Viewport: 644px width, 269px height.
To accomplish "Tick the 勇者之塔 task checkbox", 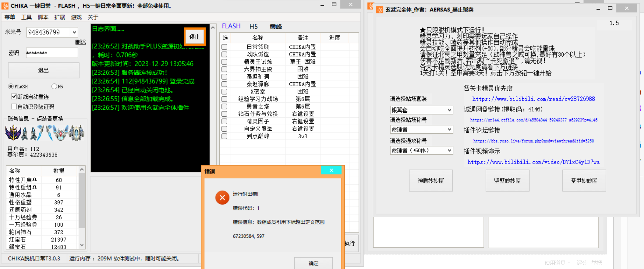I will [x=224, y=106].
